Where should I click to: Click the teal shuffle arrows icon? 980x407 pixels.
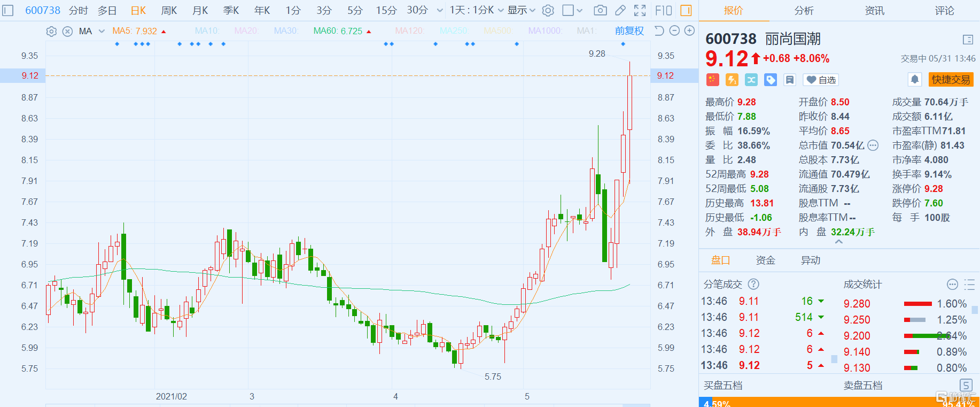(751, 80)
